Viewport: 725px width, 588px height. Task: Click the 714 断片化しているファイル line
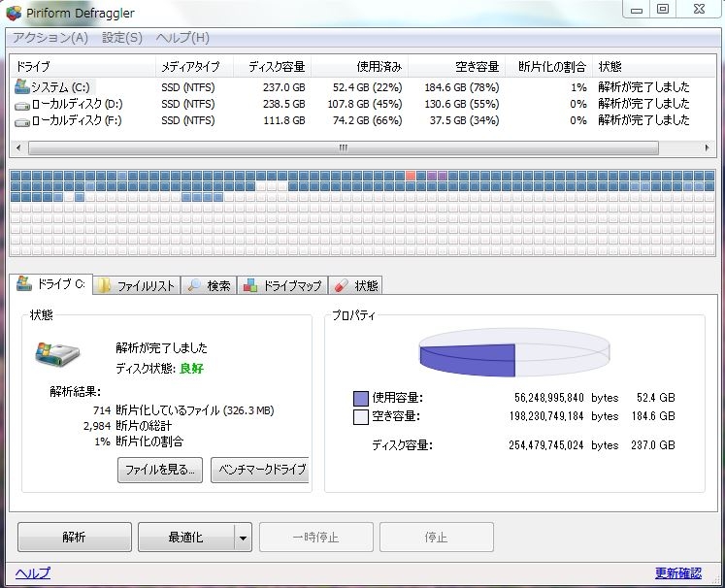[x=183, y=410]
